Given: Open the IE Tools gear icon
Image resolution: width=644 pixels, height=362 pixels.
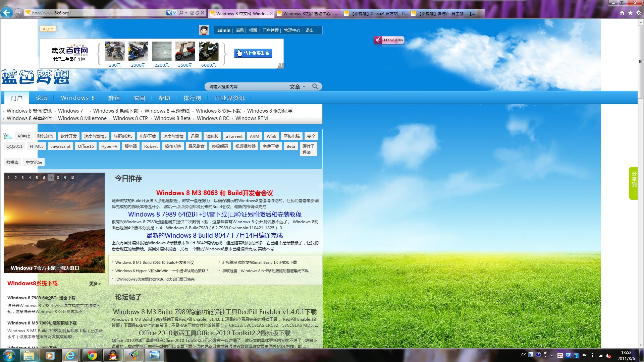Looking at the screenshot, I should coord(639,13).
